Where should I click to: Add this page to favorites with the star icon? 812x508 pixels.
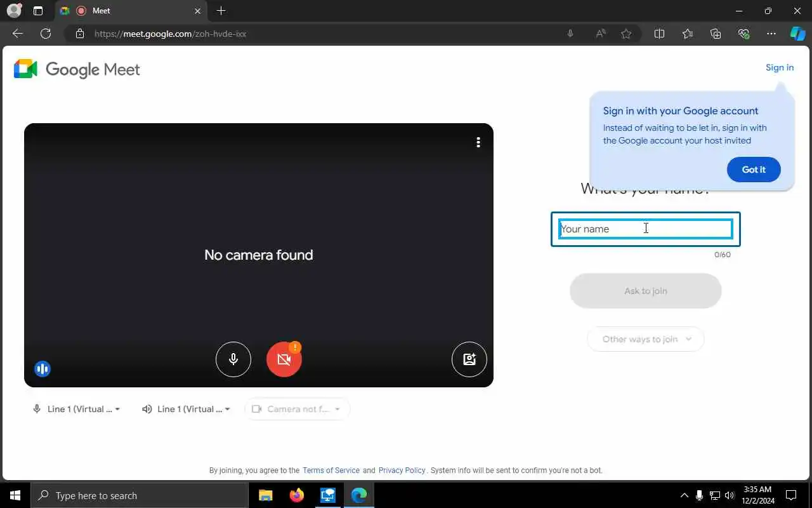(x=626, y=34)
